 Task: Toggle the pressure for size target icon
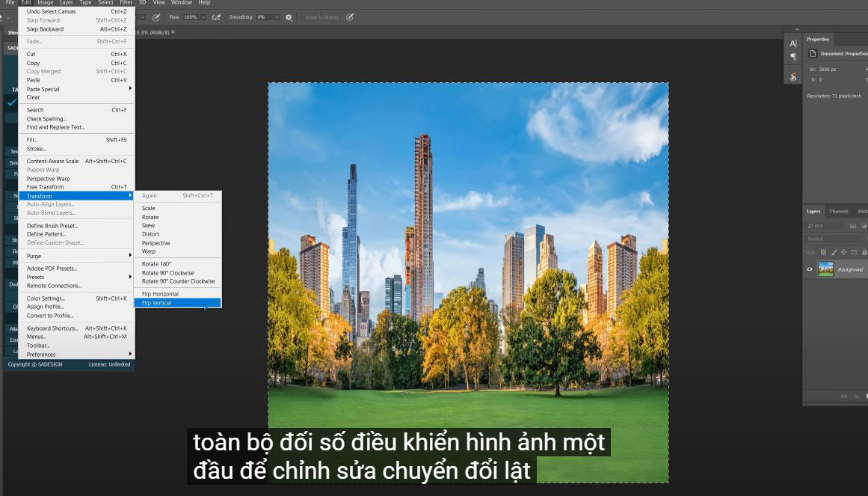(x=350, y=16)
